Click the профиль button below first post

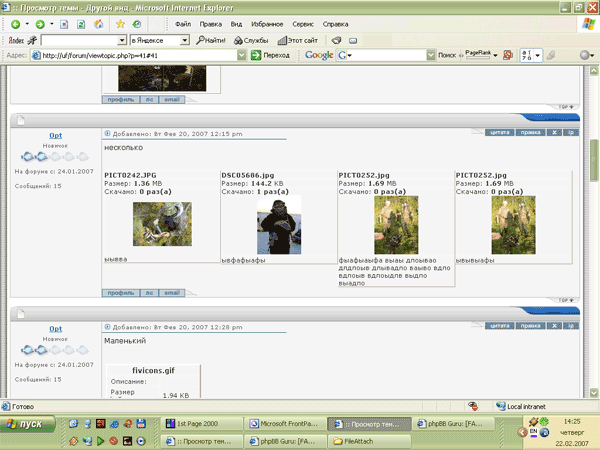coord(120,293)
